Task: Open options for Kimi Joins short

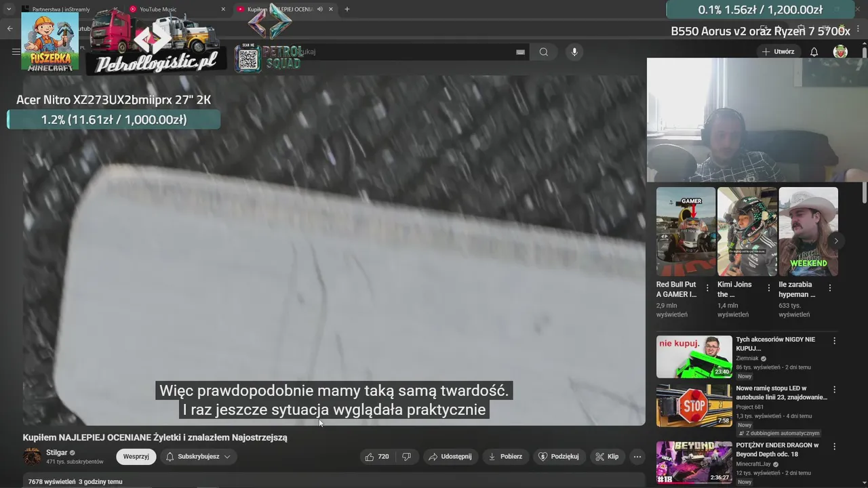Action: tap(769, 288)
